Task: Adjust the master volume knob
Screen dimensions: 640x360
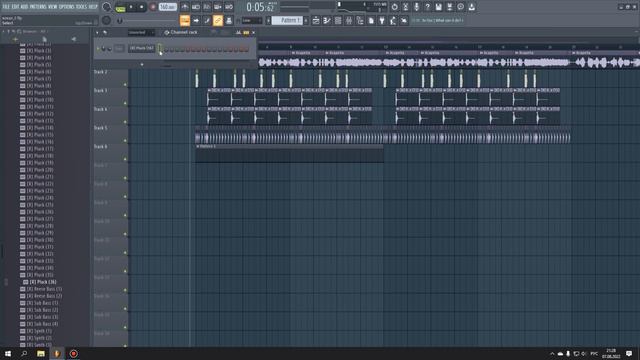Action: [x=107, y=7]
